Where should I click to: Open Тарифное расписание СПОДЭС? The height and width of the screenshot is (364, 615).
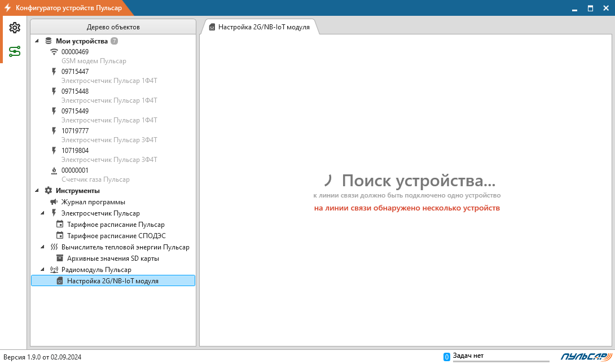[x=116, y=236]
